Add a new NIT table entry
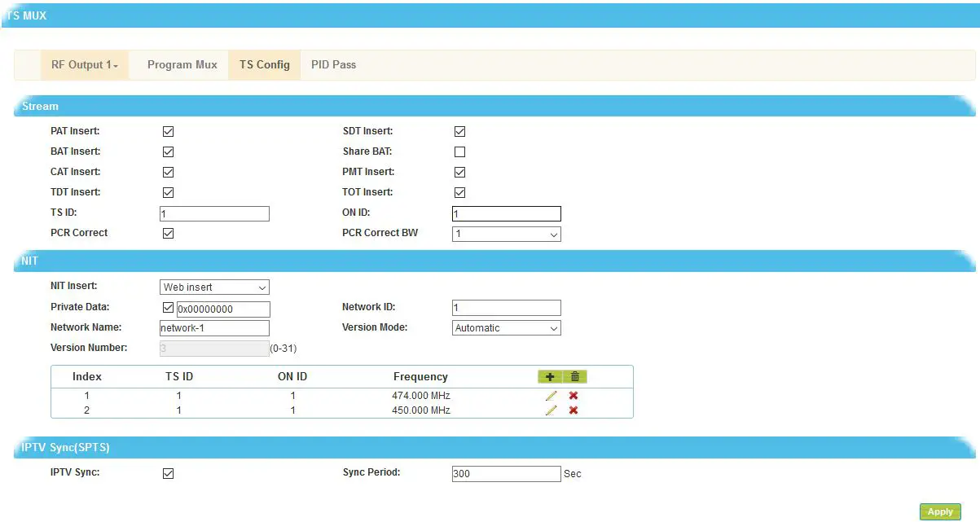The width and height of the screenshot is (980, 522). pyautogui.click(x=550, y=377)
